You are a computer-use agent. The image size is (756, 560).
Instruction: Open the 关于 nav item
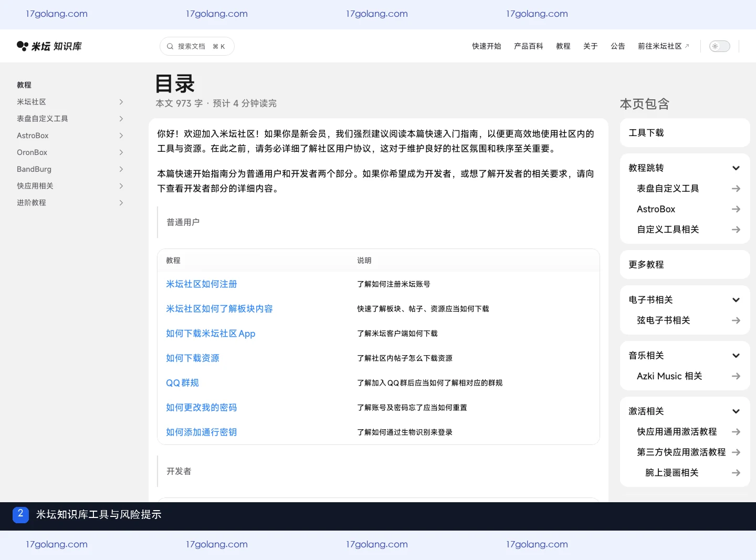pos(591,46)
